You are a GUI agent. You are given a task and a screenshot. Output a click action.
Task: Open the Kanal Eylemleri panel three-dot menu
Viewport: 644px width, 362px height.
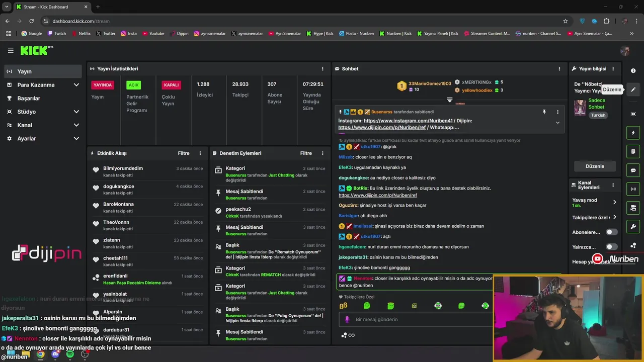pyautogui.click(x=613, y=185)
